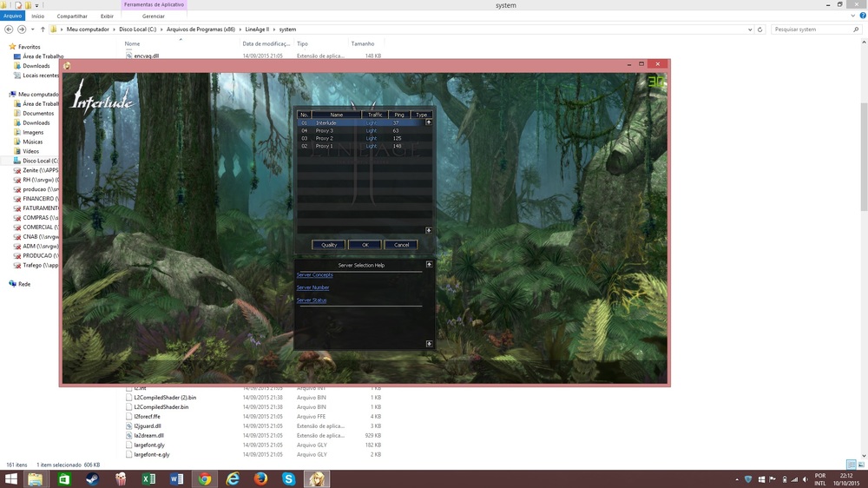Select the Interlude server row
Screen dimensions: 868x488
click(x=347, y=123)
